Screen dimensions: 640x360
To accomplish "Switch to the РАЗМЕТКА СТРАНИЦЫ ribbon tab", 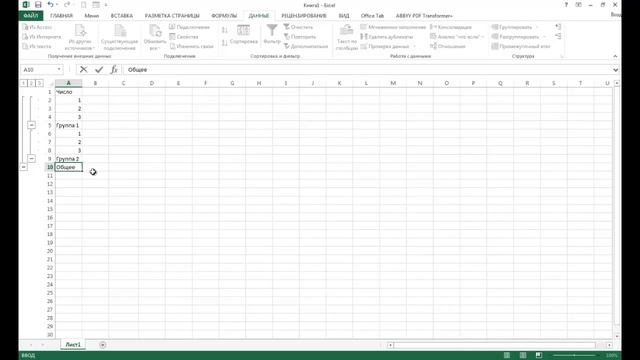I will tap(172, 16).
